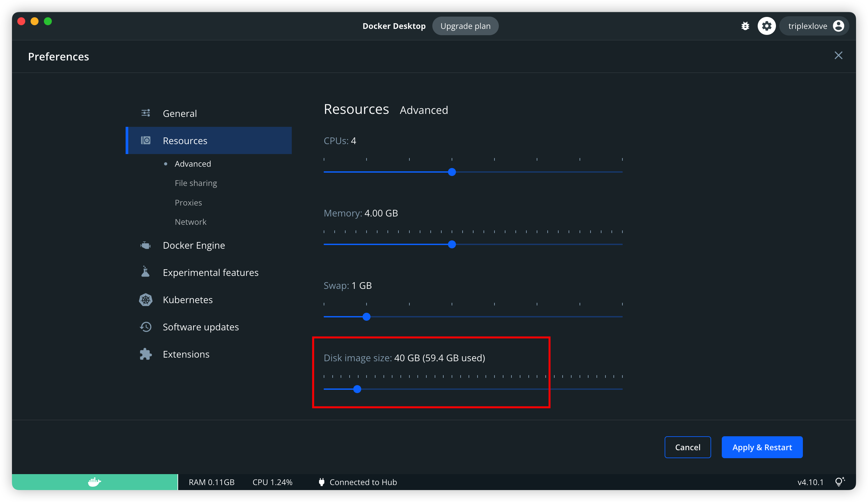Click the Advanced heading beside Resources title
868x502 pixels.
pyautogui.click(x=424, y=110)
